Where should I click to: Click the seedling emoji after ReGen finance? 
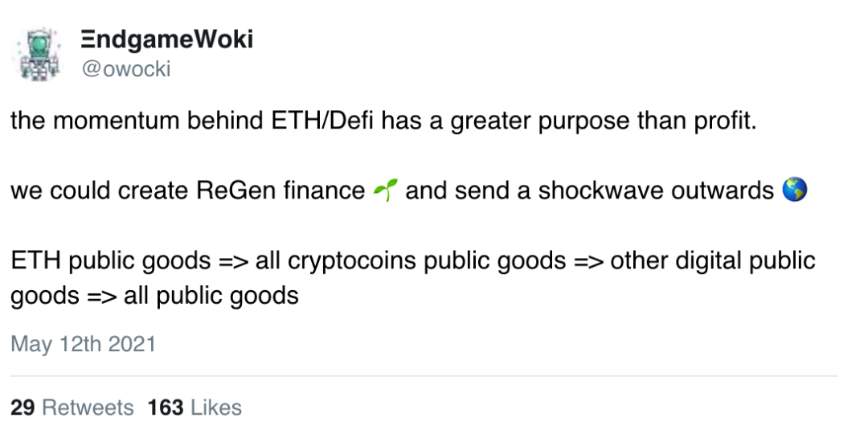coord(385,190)
